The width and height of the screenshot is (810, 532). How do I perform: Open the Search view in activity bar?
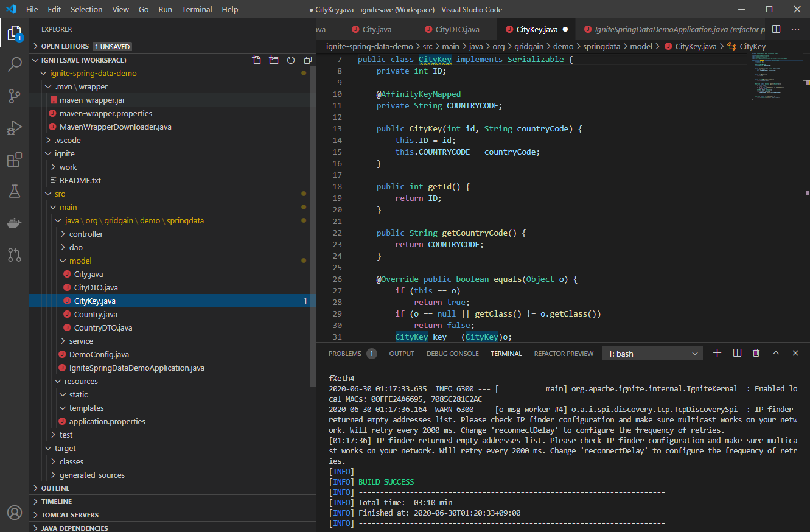click(x=15, y=65)
